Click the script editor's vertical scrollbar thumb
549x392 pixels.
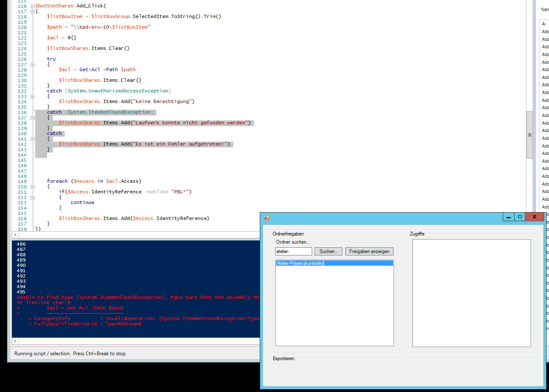[x=529, y=134]
